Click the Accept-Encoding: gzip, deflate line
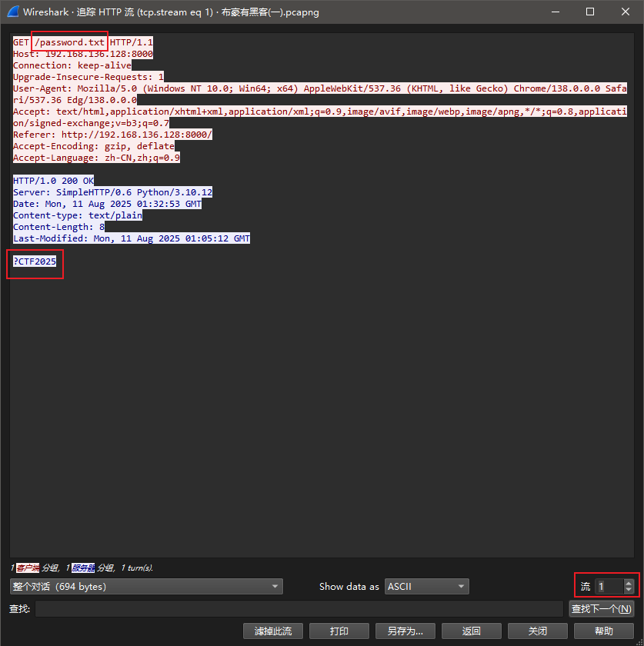The image size is (644, 646). click(94, 146)
